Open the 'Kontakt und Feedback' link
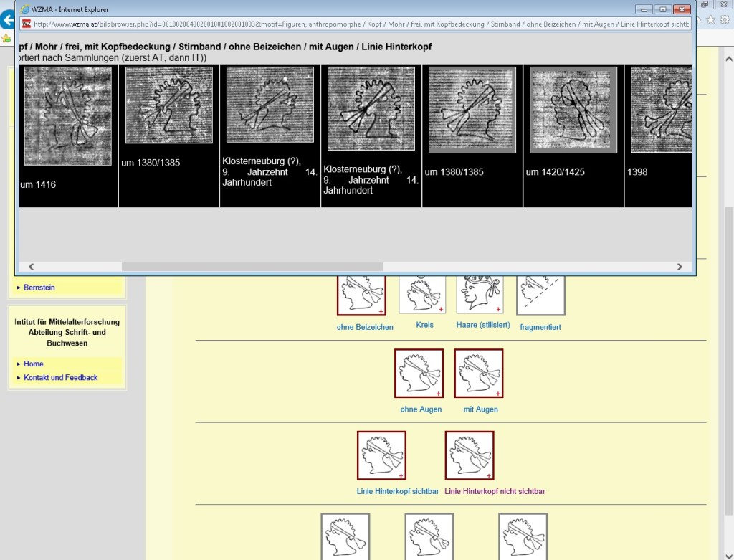The height and width of the screenshot is (560, 734). click(60, 377)
